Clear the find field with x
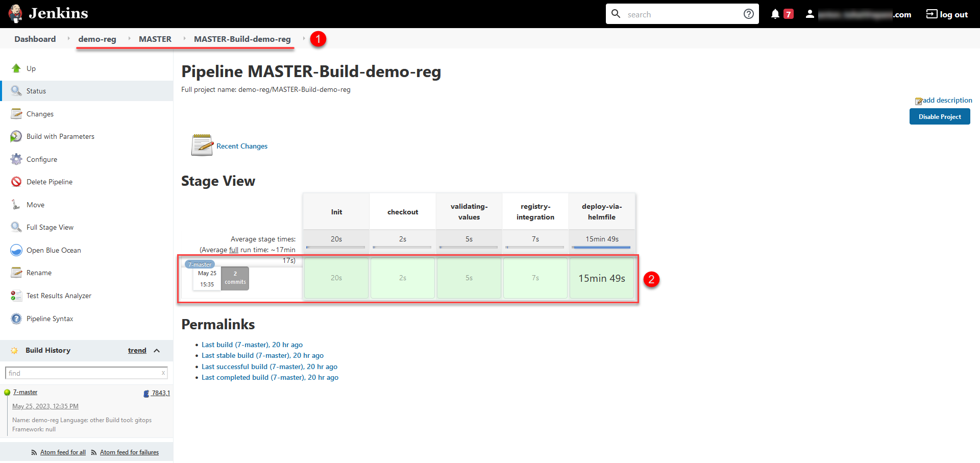980x463 pixels. tap(163, 373)
